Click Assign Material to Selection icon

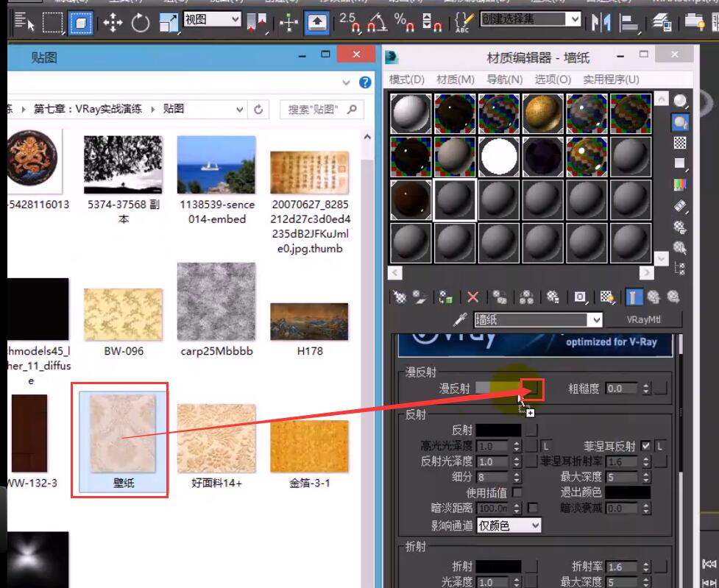pos(446,297)
